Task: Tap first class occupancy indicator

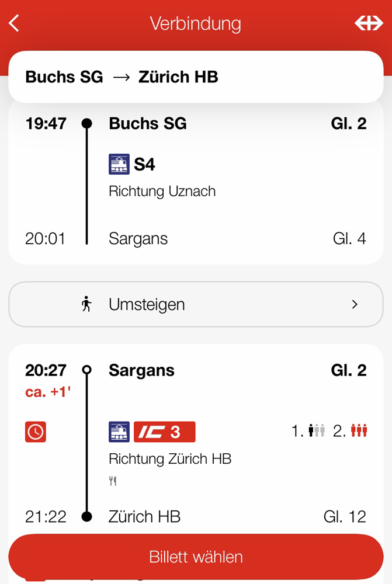Action: point(308,431)
